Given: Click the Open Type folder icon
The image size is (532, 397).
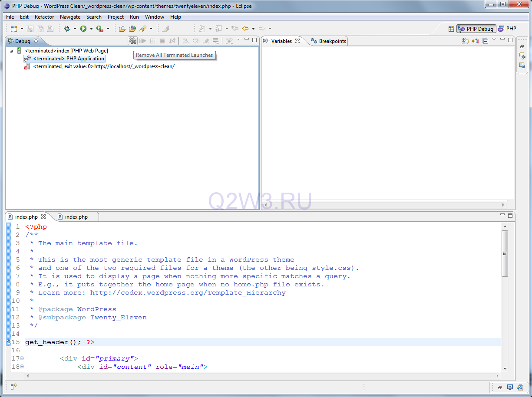Looking at the screenshot, I should (122, 29).
